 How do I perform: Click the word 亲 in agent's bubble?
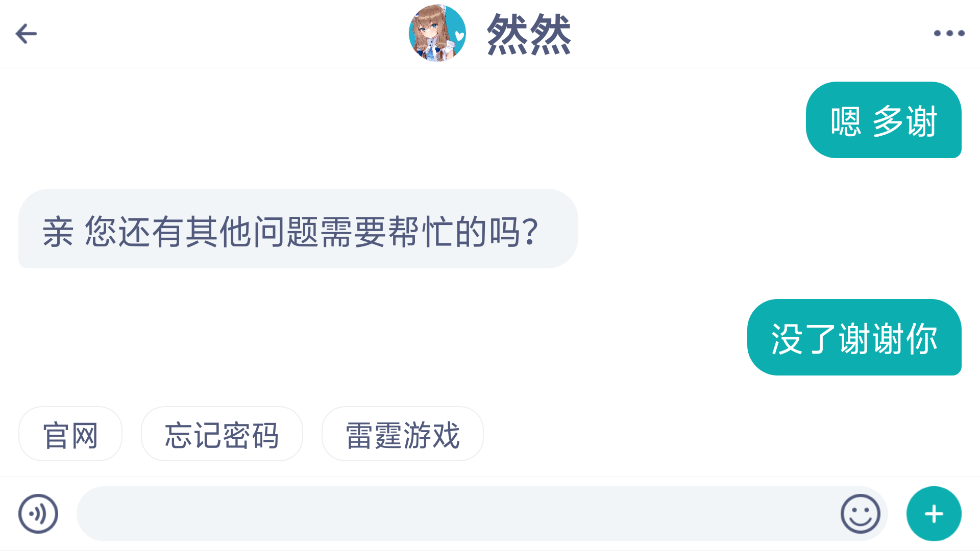pyautogui.click(x=58, y=231)
